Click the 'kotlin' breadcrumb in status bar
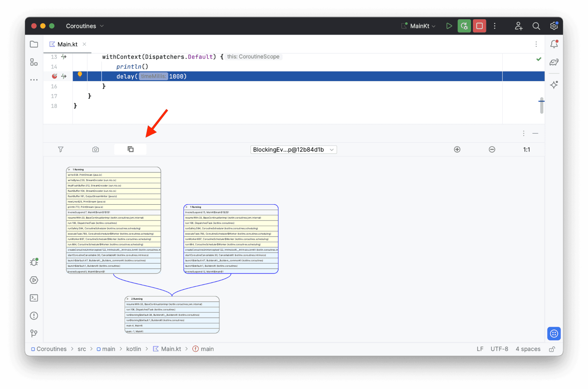 coord(134,349)
